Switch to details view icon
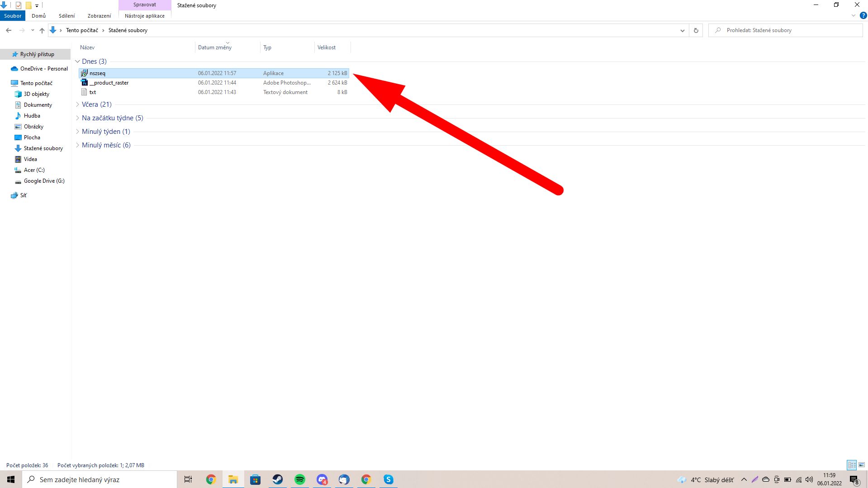Viewport: 868px width, 488px height. 852,465
